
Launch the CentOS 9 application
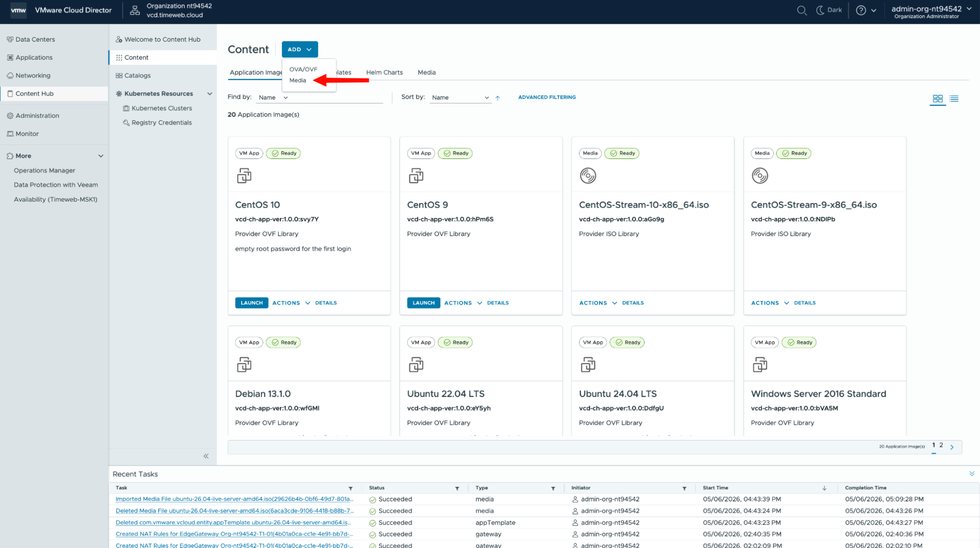(x=424, y=303)
